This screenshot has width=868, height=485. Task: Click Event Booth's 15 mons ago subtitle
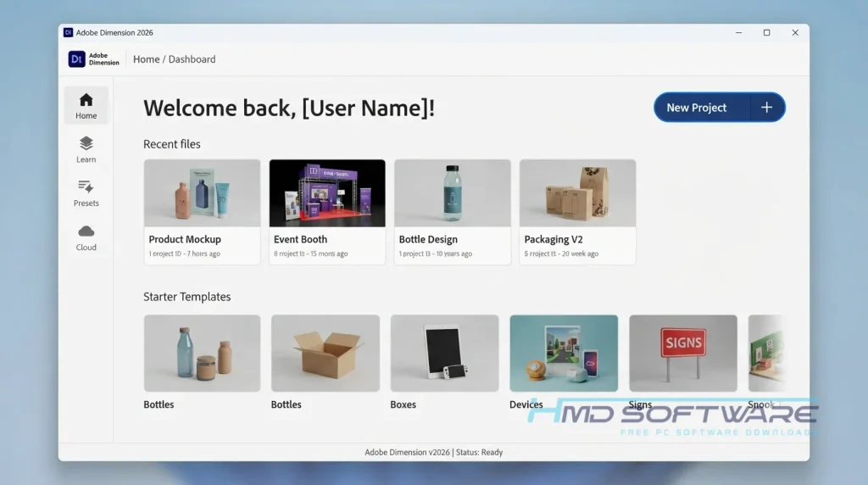pos(310,254)
